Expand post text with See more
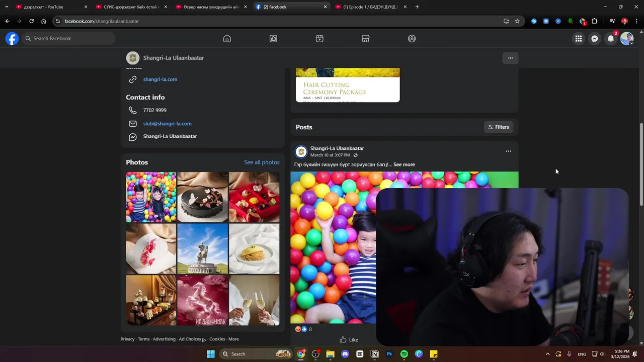644x362 pixels. pyautogui.click(x=404, y=164)
